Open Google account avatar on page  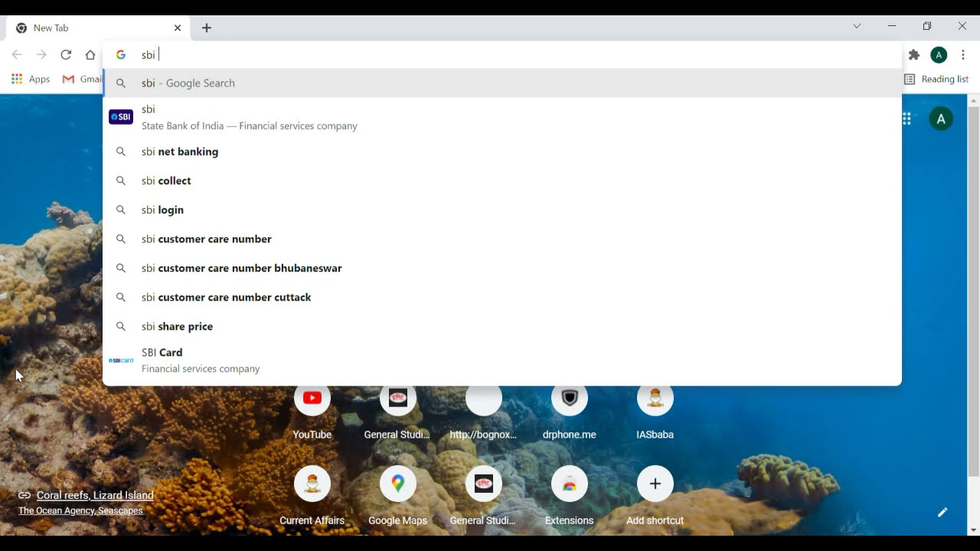tap(941, 119)
